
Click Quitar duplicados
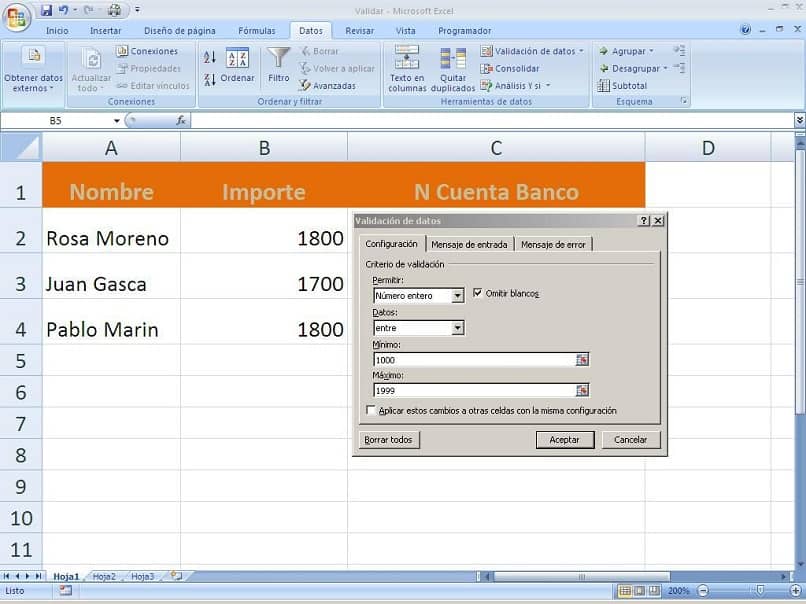click(x=453, y=69)
